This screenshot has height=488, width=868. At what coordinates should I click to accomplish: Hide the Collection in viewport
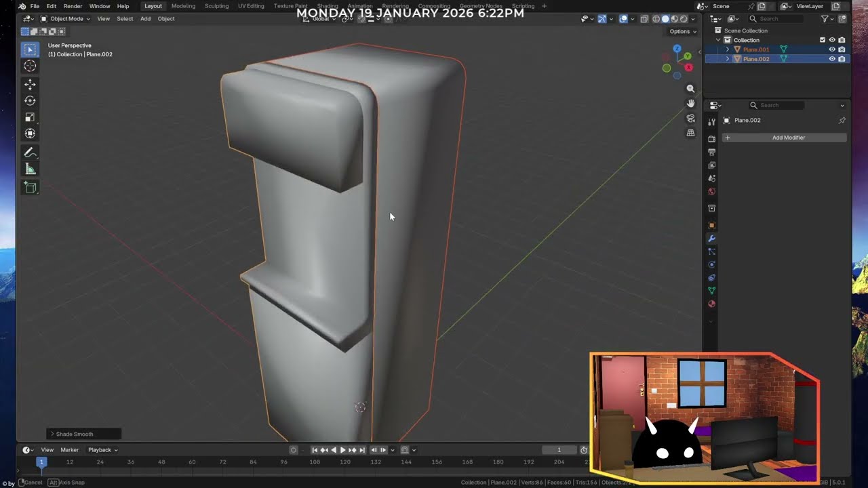click(x=832, y=40)
